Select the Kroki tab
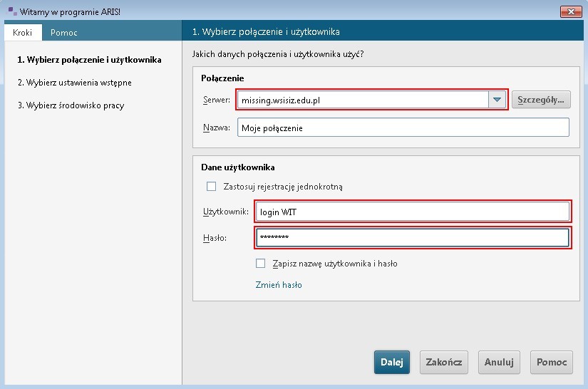Image resolution: width=588 pixels, height=389 pixels. pos(23,33)
